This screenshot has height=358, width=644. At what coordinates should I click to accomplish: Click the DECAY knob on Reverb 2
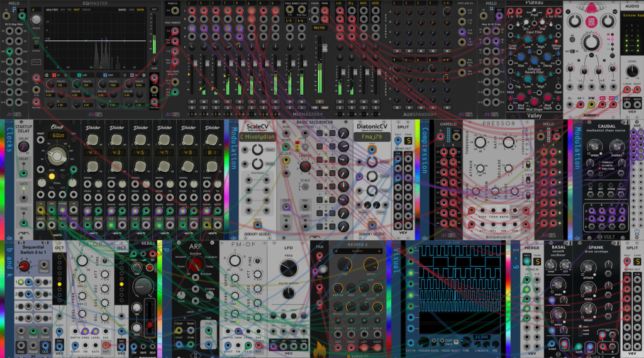tap(370, 264)
